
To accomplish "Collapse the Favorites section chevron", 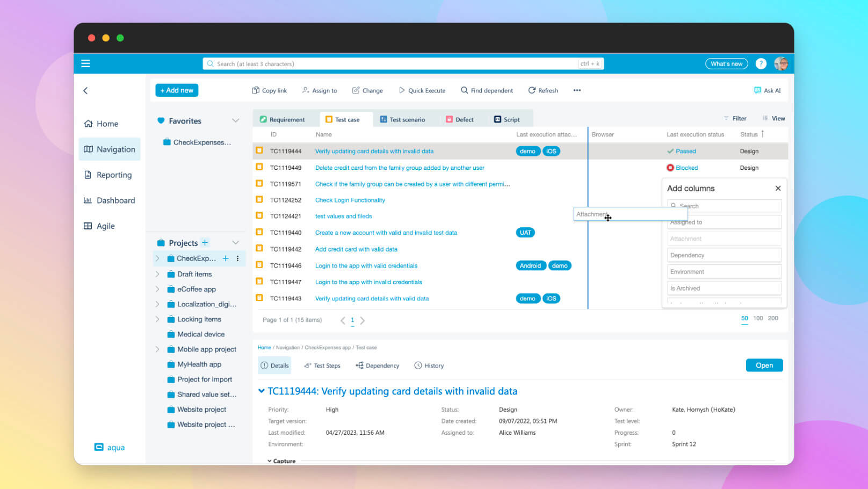I will pos(235,121).
